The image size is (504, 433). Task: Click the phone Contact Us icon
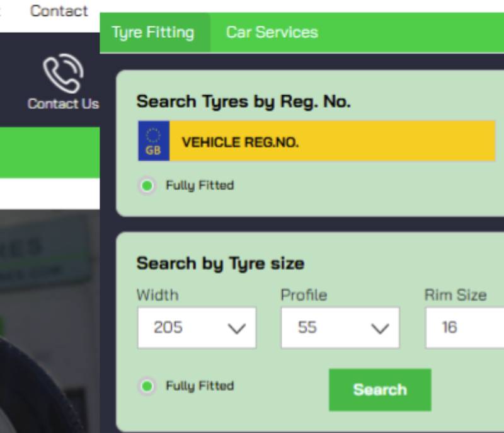(x=64, y=73)
